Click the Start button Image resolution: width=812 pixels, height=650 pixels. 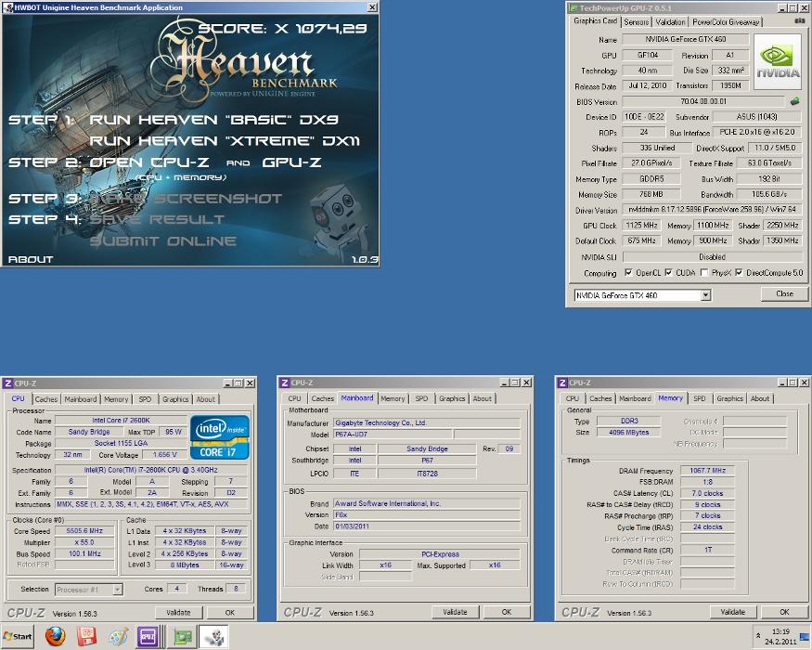coord(18,636)
